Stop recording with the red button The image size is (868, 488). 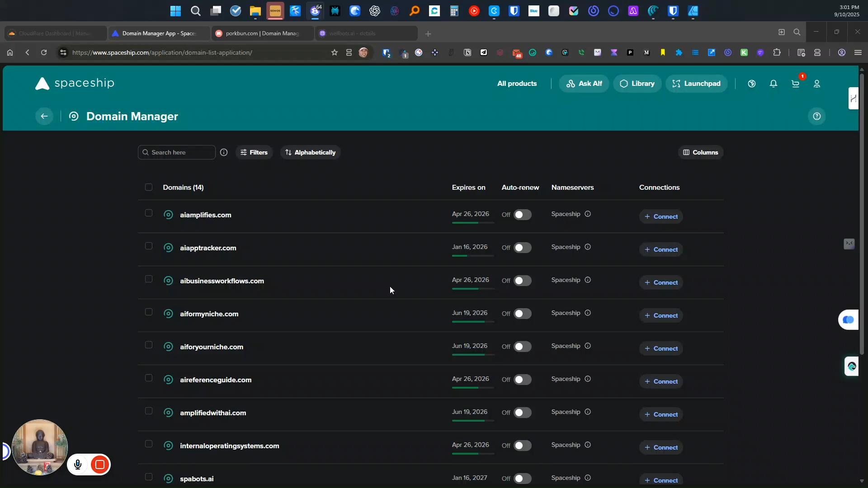pyautogui.click(x=100, y=465)
